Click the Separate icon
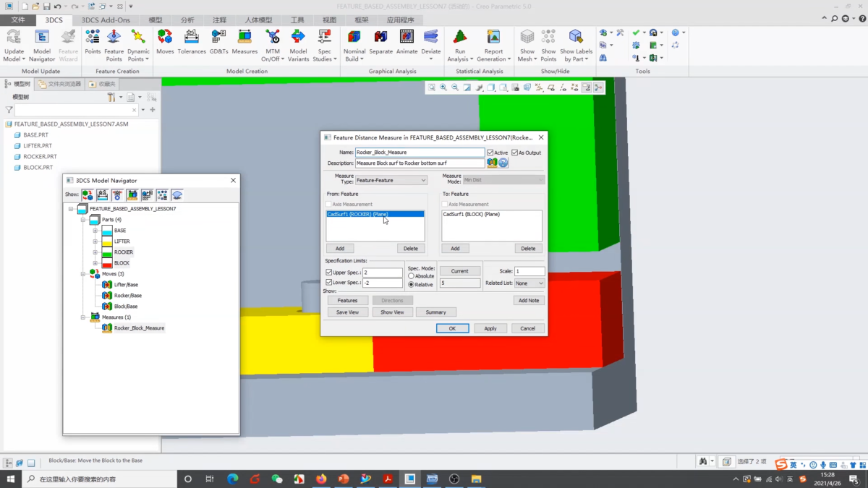The width and height of the screenshot is (868, 488). [380, 37]
